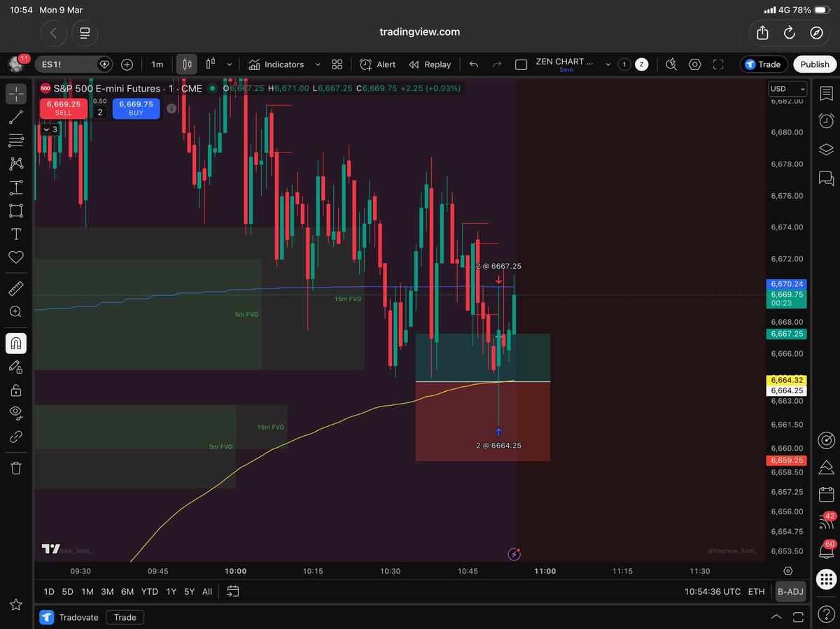The image size is (840, 629).
Task: Change the 1m interval selector
Action: tap(157, 64)
